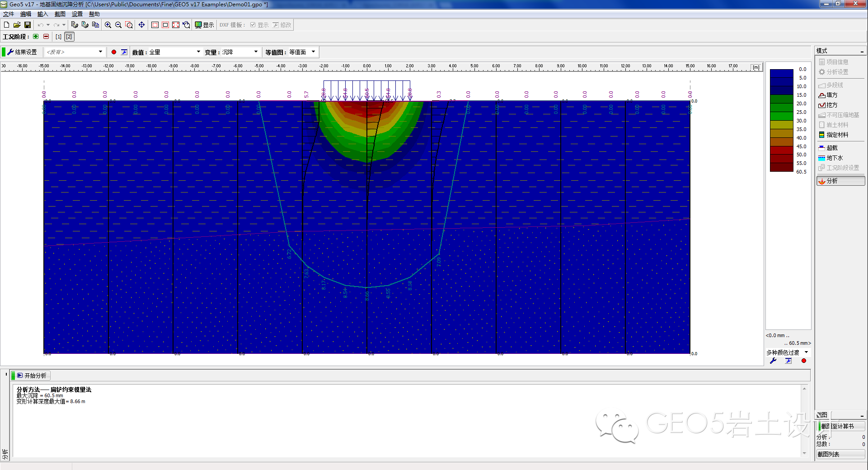The image size is (868, 470).
Task: Click the vertical 分析 tab at bottom left
Action: (x=5, y=454)
